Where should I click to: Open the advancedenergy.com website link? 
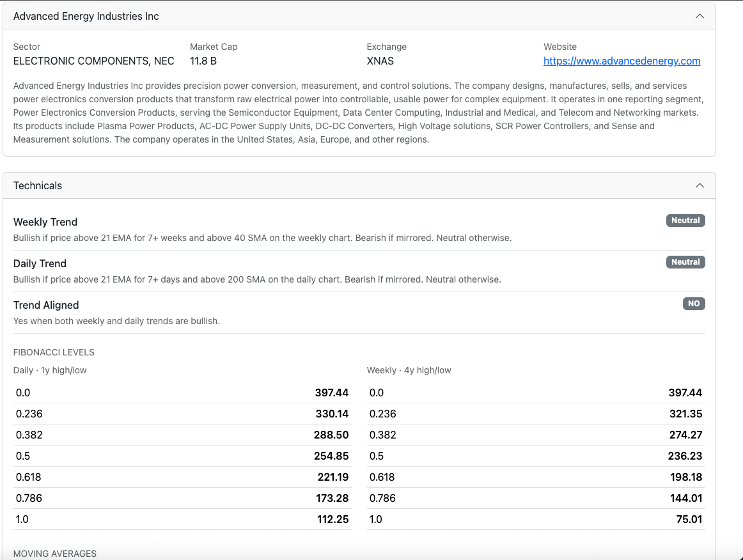tap(622, 61)
